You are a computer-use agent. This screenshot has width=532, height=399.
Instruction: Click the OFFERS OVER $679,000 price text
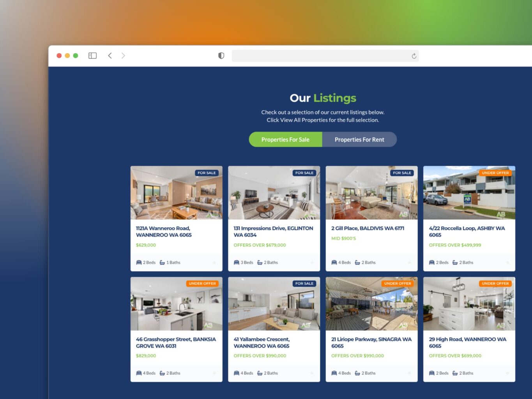point(260,245)
